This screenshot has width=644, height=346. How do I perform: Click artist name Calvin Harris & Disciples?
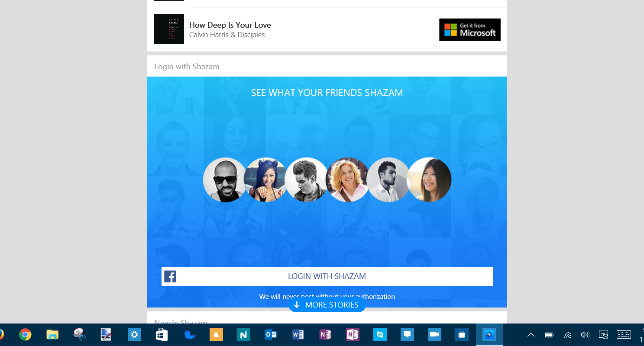tap(227, 35)
